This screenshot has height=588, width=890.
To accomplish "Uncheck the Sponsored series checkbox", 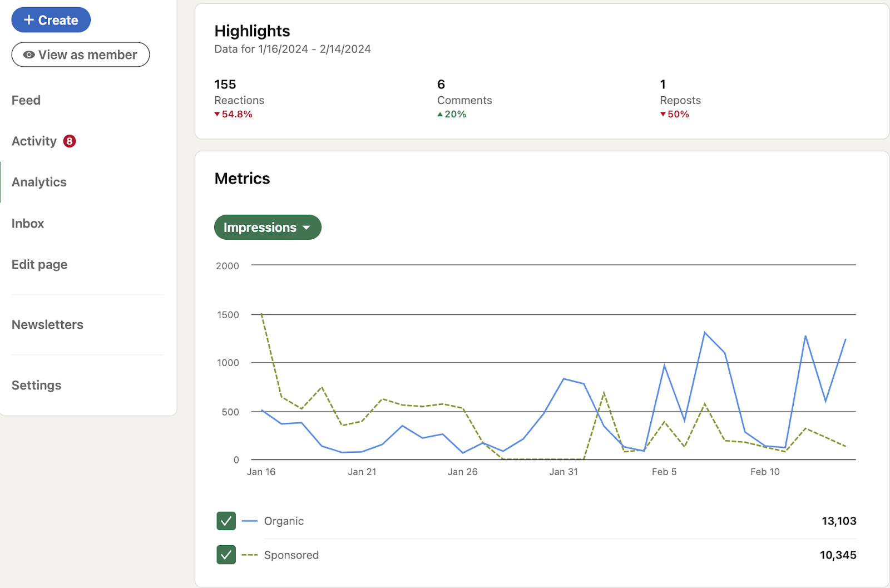I will pos(226,555).
